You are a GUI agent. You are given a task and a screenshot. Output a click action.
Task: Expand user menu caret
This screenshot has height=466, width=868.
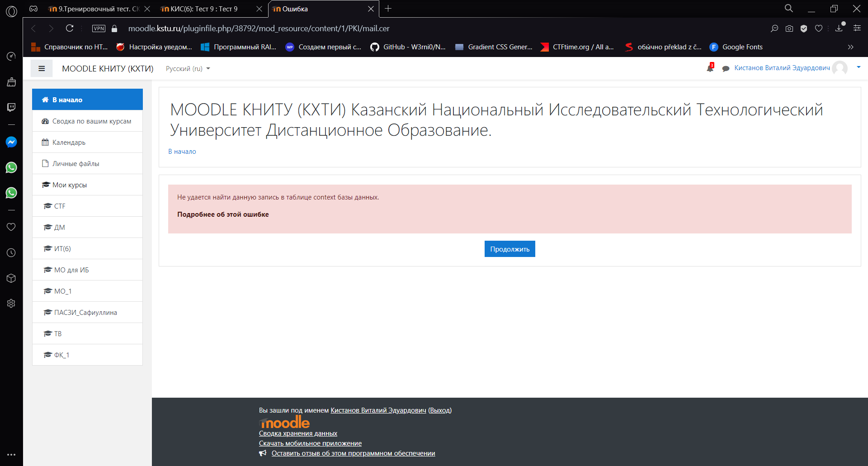click(x=859, y=67)
